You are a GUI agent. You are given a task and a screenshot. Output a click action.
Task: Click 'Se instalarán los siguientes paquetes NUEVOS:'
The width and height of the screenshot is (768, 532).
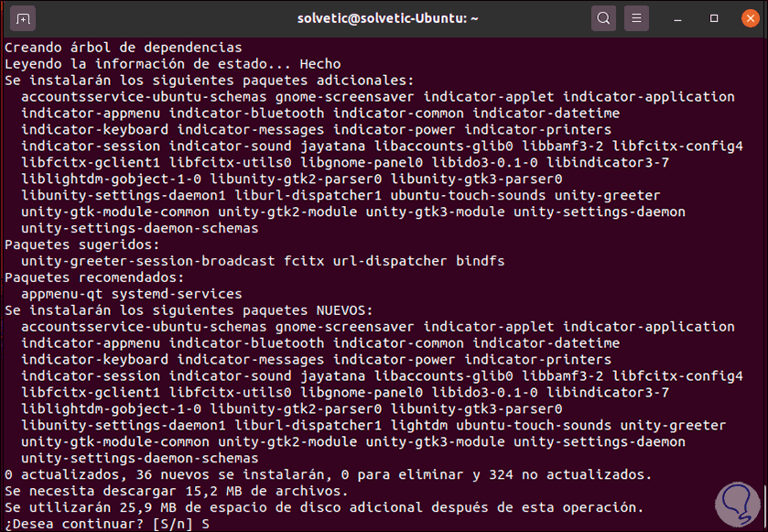click(189, 310)
